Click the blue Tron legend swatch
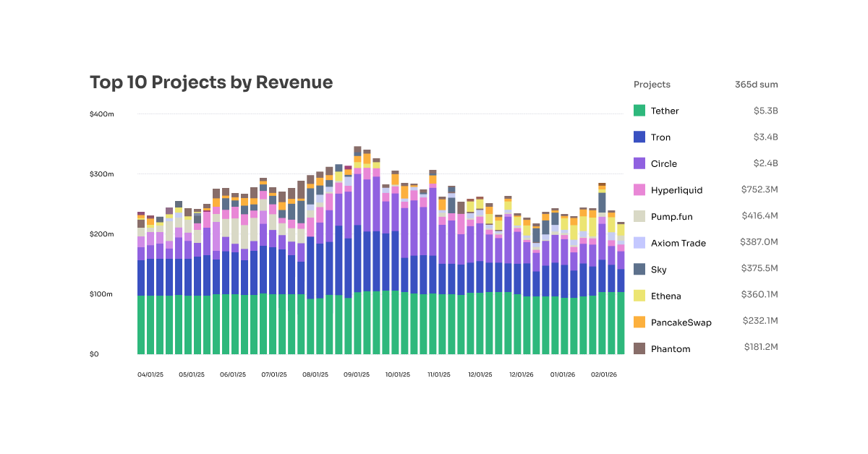The image size is (868, 454). [x=639, y=137]
